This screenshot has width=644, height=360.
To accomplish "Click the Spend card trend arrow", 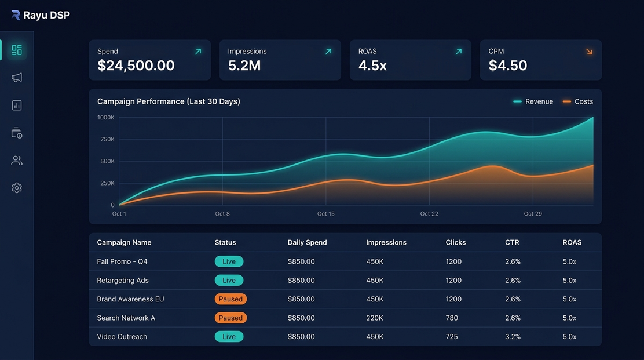I will pyautogui.click(x=198, y=52).
